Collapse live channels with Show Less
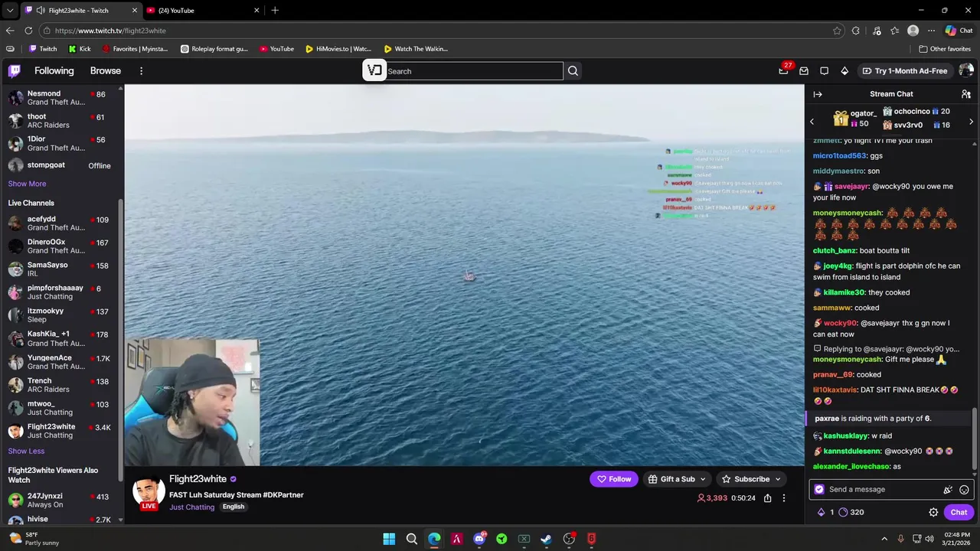The width and height of the screenshot is (980, 551). click(26, 451)
